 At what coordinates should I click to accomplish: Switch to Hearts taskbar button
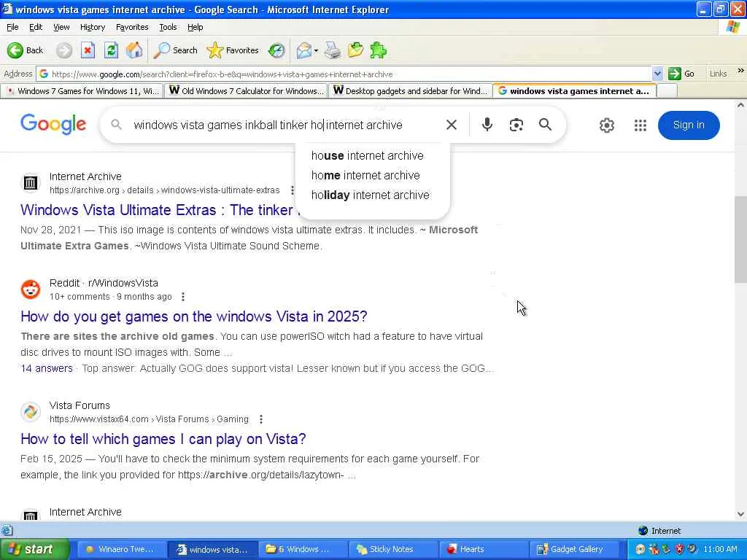(484, 549)
